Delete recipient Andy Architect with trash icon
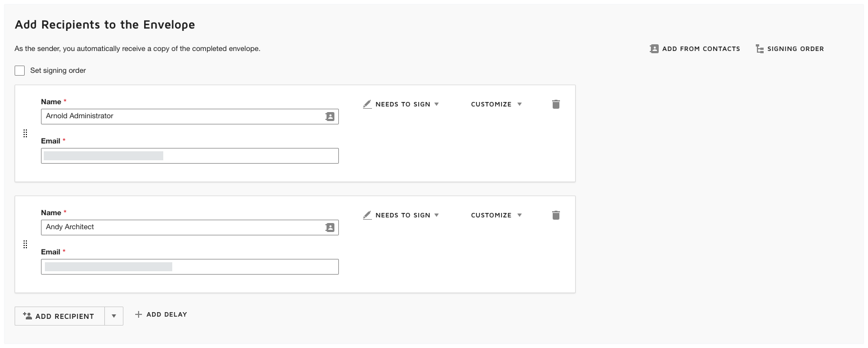Image resolution: width=868 pixels, height=348 pixels. click(556, 215)
